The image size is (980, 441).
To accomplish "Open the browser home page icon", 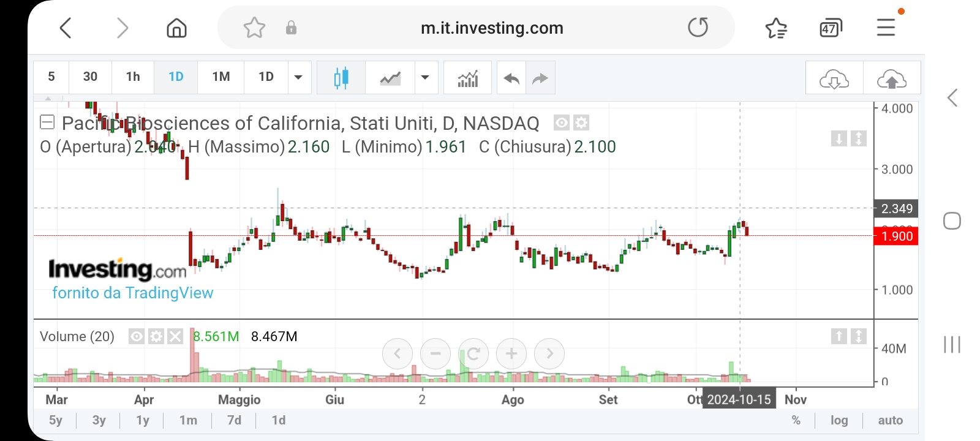I will pos(176,28).
